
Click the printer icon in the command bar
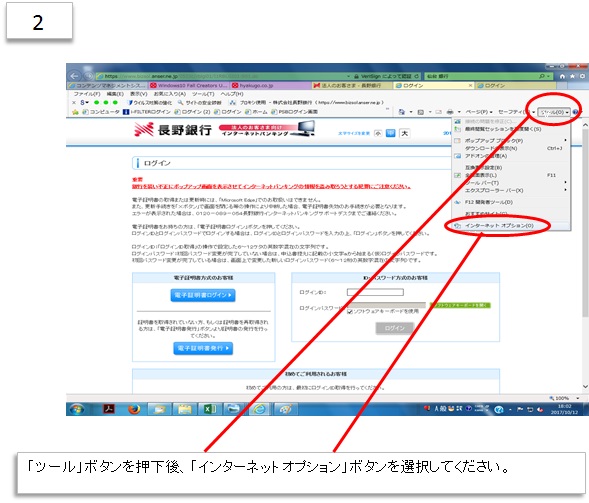450,112
